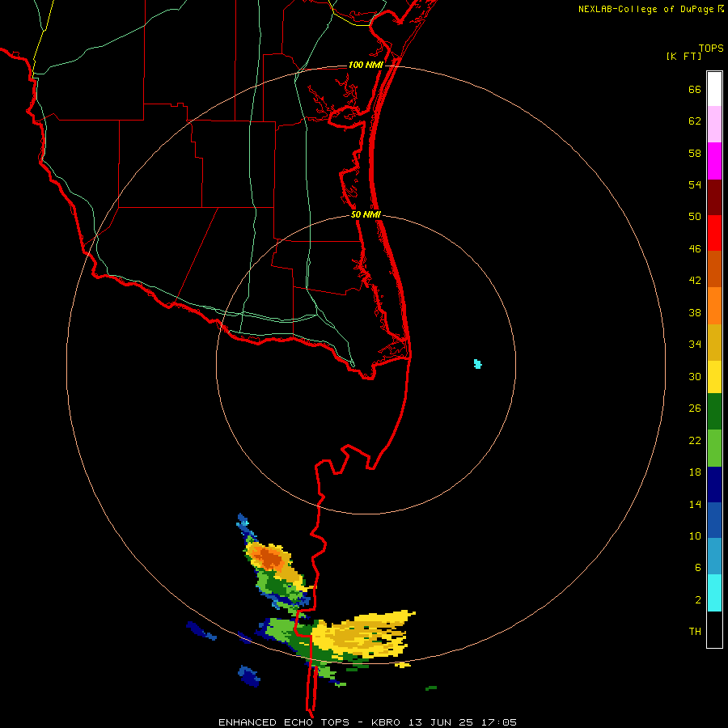Viewport: 728px width, 728px height.
Task: Click the TH threshold label
Action: pyautogui.click(x=695, y=632)
